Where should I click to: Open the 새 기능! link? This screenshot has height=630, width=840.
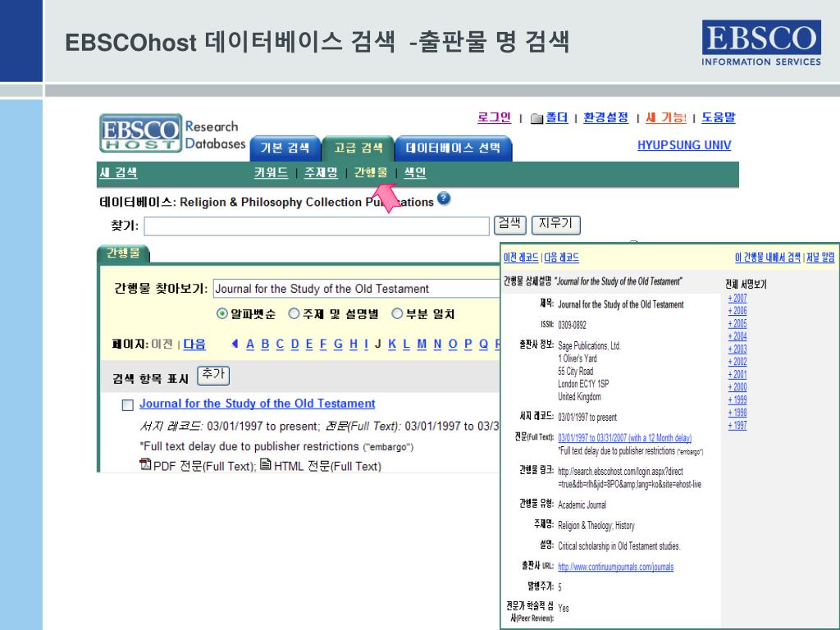tap(666, 117)
